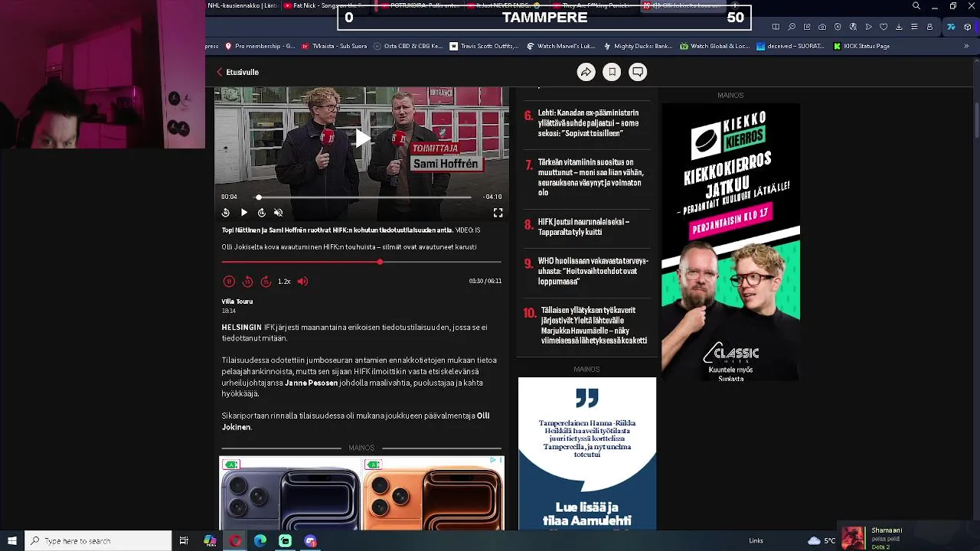980x551 pixels.
Task: Click the Type here to search box
Action: pyautogui.click(x=98, y=540)
